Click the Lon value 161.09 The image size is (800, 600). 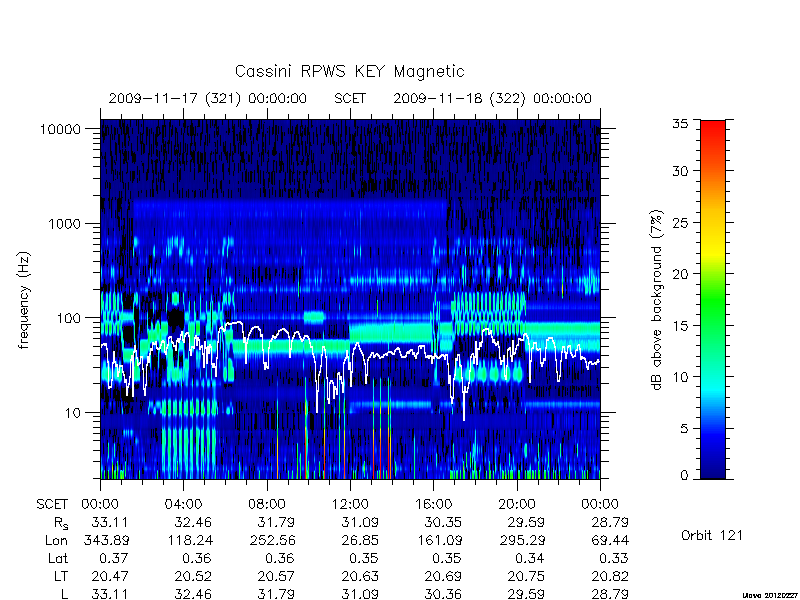[439, 540]
